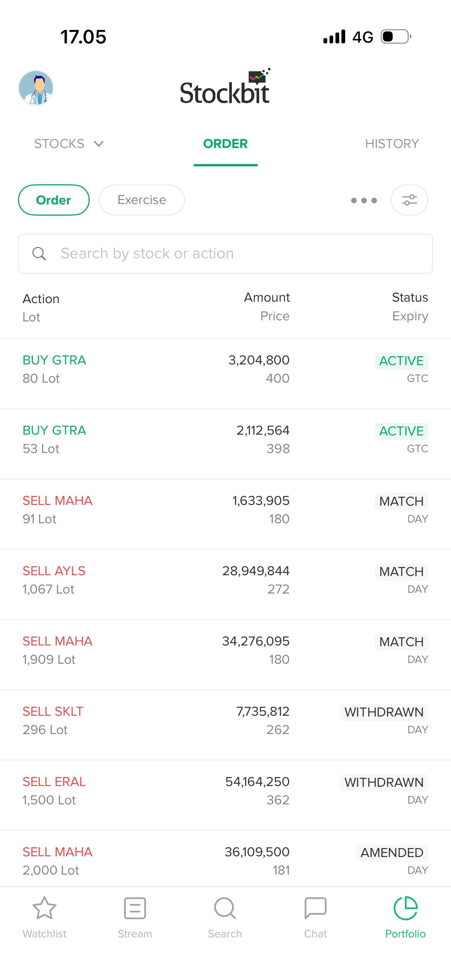Switch to the Exercise filter pill
Screen dimensions: 451x980
click(x=142, y=200)
